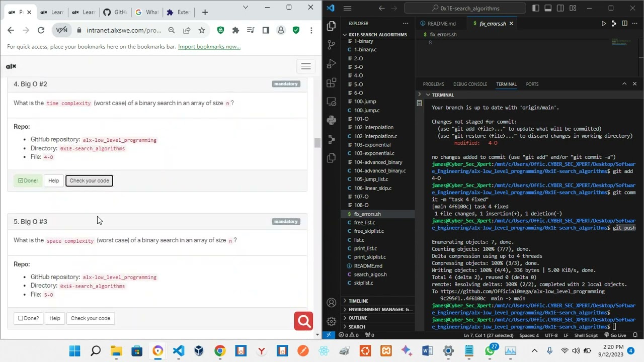Go back in VS Code navigation history
The width and height of the screenshot is (644, 362).
[x=382, y=8]
